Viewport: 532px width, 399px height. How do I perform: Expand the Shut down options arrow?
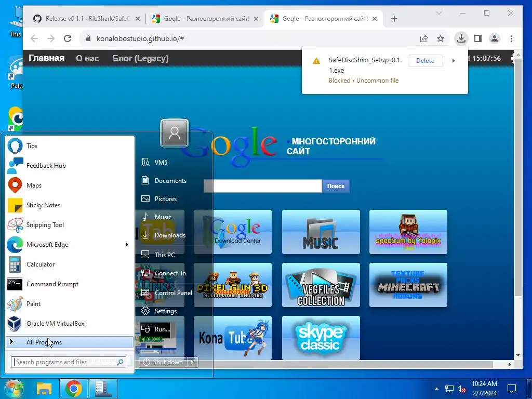193,362
